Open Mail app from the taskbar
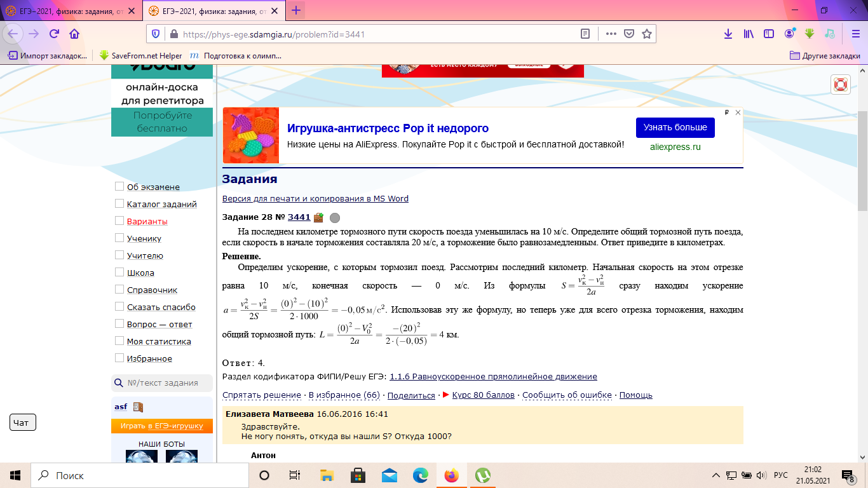The width and height of the screenshot is (868, 488). (390, 475)
